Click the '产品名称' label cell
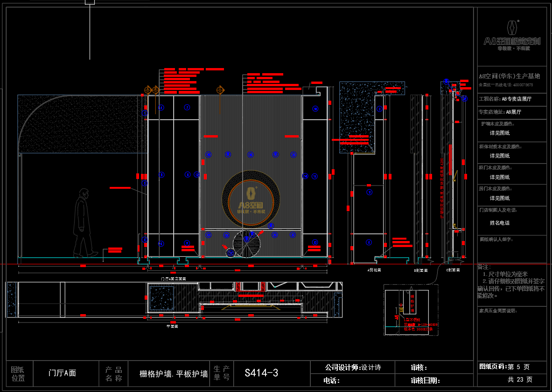 click(x=113, y=374)
